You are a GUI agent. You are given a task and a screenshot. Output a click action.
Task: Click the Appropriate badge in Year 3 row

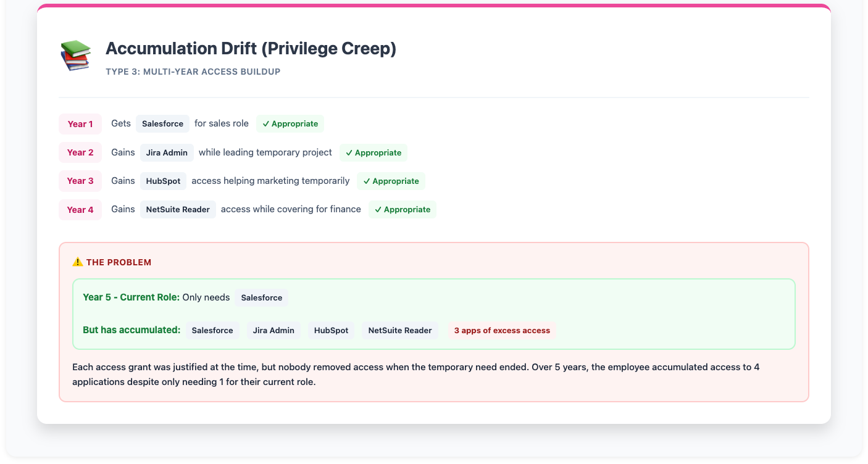[391, 181]
